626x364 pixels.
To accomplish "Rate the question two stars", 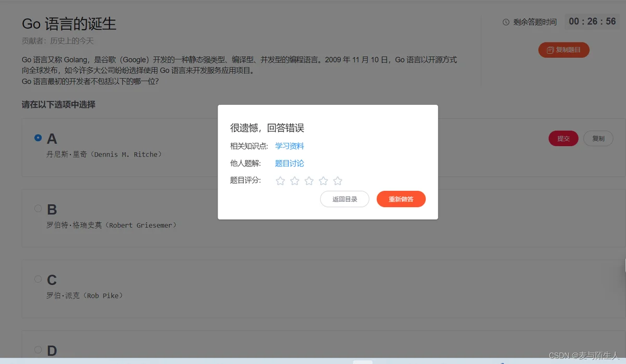I will pos(295,181).
